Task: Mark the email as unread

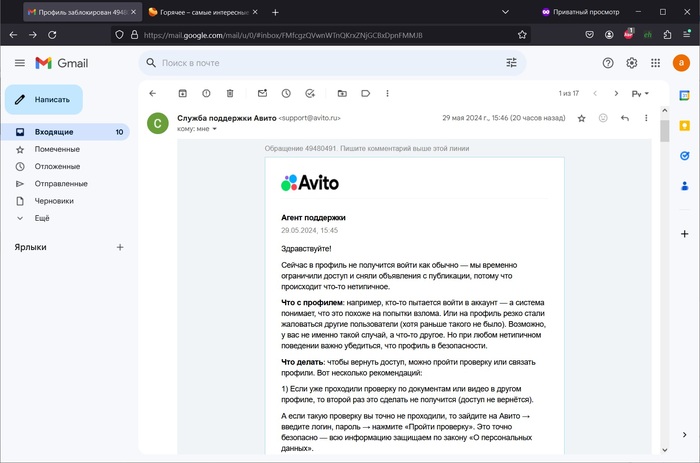Action: click(x=262, y=93)
